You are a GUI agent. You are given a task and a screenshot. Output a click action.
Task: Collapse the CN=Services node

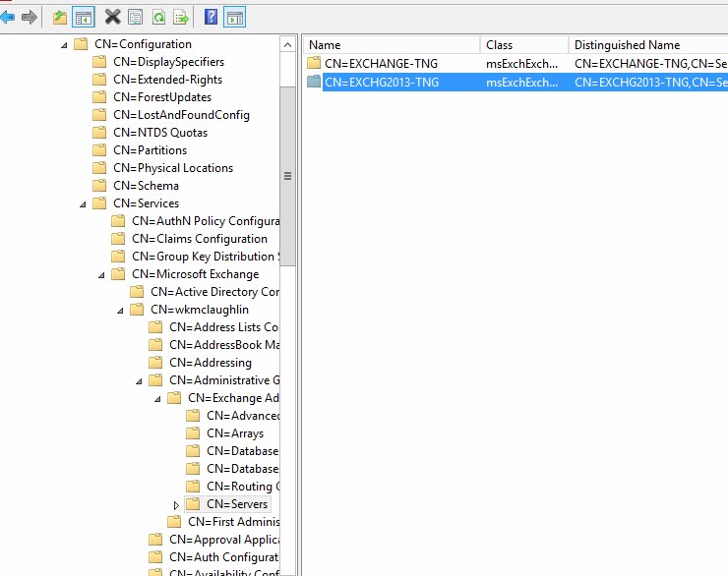[x=83, y=204]
